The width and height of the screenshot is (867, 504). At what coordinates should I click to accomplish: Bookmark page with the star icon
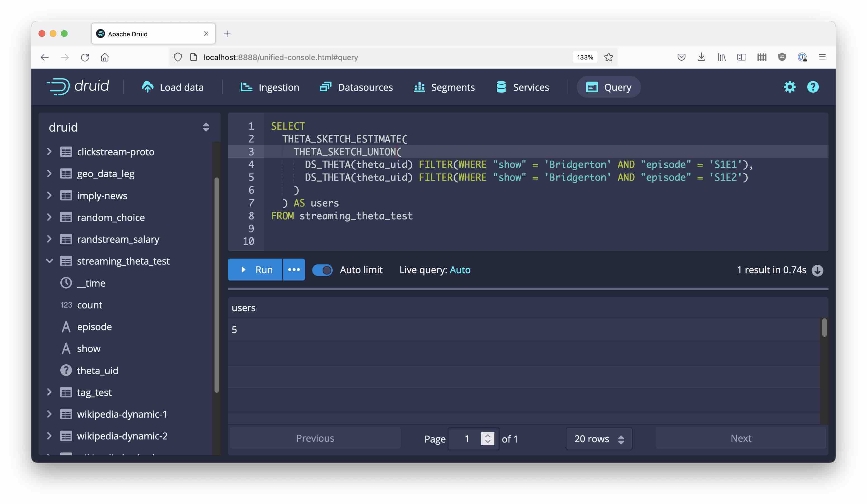(608, 57)
